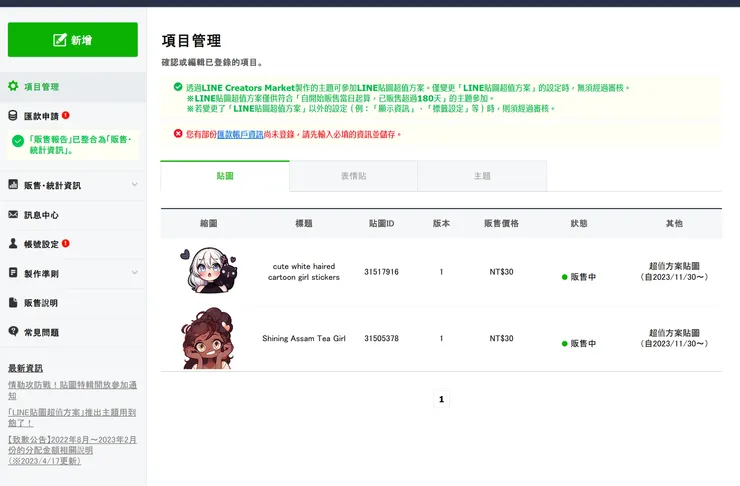The height and width of the screenshot is (486, 740).
Task: Click the 項目管理 page heading
Action: [x=191, y=41]
